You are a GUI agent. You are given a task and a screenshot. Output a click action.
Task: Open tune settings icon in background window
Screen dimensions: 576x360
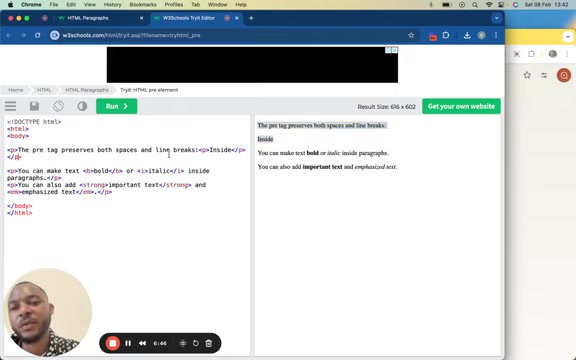point(544,75)
